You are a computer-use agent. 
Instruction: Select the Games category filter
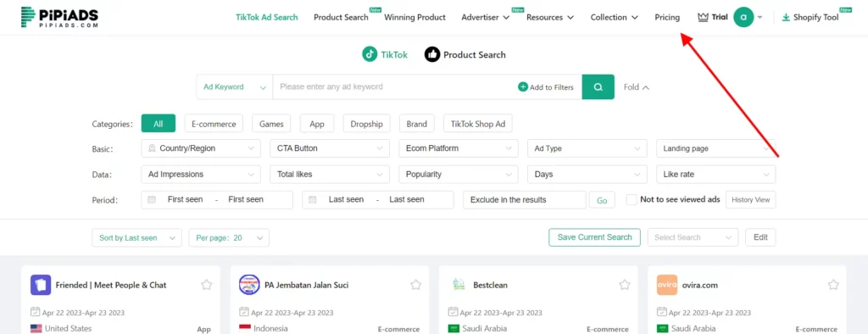tap(271, 124)
